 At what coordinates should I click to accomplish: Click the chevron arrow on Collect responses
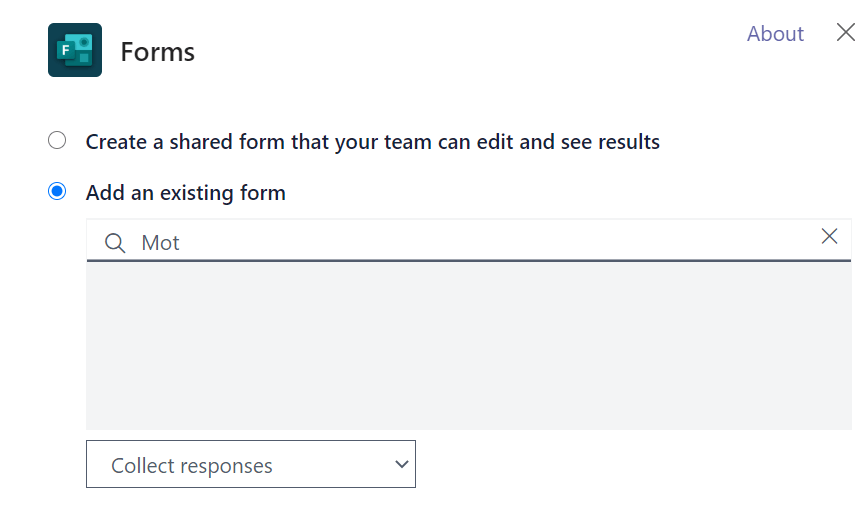pyautogui.click(x=402, y=464)
